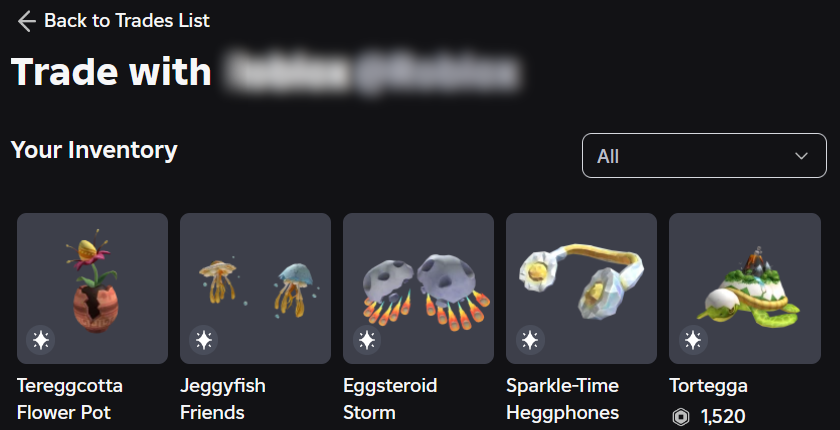The width and height of the screenshot is (840, 430).
Task: Click the Robux icon under Tortegga
Action: [x=680, y=417]
